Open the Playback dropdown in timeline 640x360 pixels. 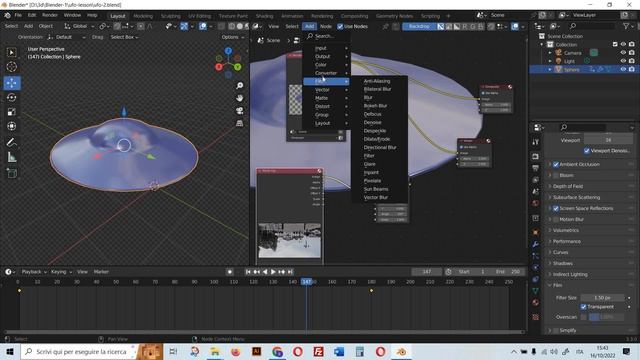click(34, 272)
